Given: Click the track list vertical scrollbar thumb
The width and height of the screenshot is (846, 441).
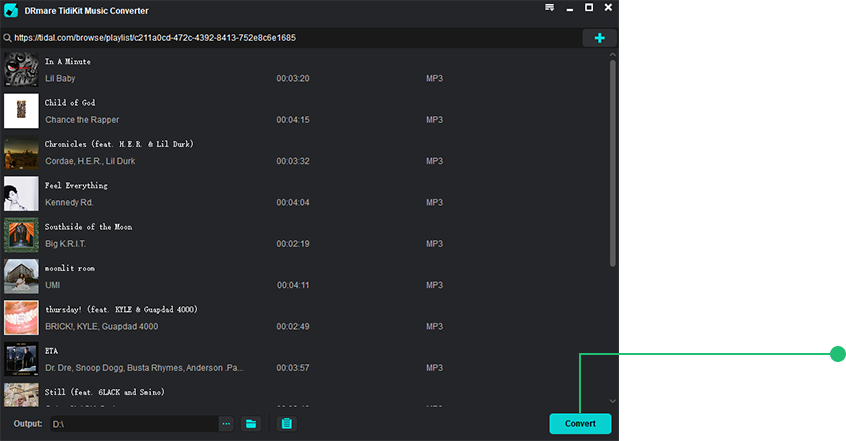Looking at the screenshot, I should [x=612, y=163].
